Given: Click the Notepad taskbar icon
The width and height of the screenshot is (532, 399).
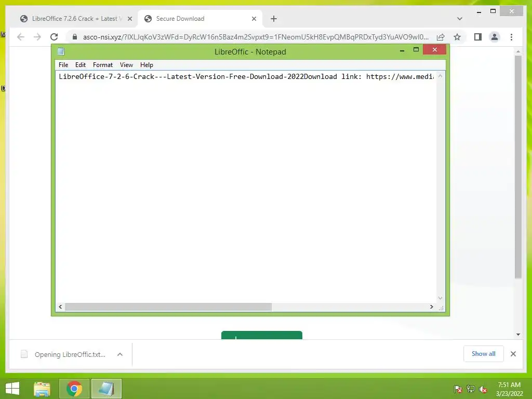Looking at the screenshot, I should [106, 389].
